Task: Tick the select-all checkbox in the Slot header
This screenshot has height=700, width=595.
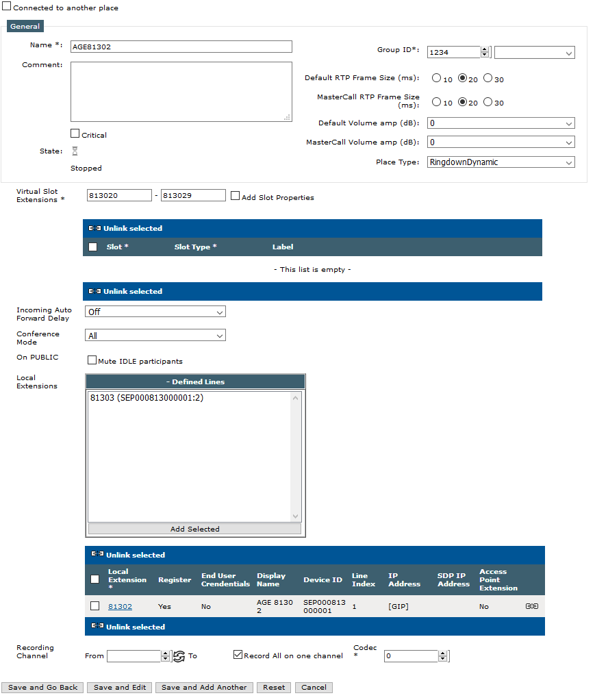Action: tap(93, 247)
